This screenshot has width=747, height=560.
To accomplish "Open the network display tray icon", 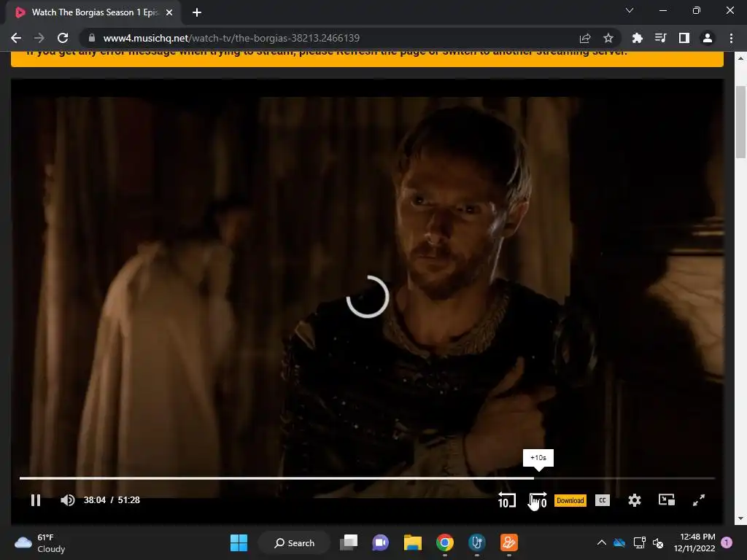I will (639, 542).
